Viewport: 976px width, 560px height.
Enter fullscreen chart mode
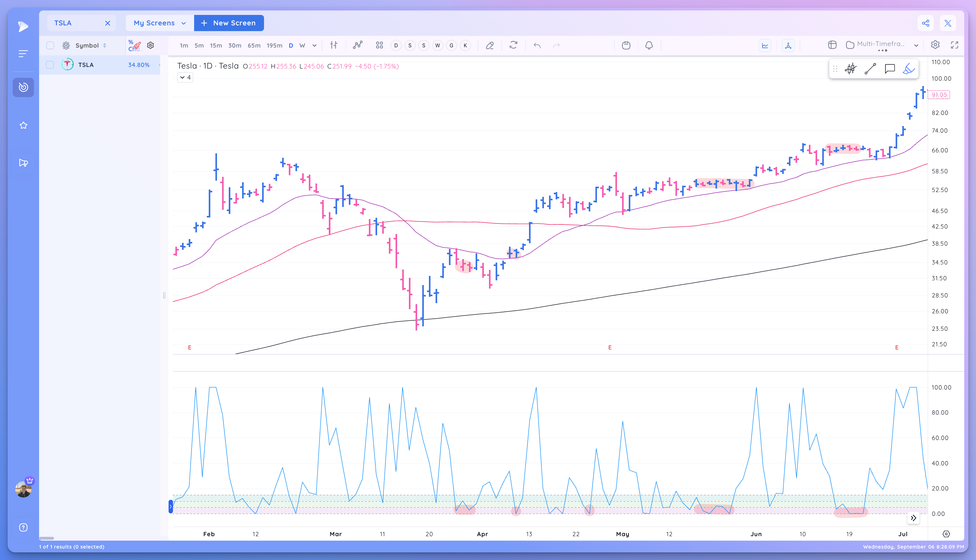point(954,45)
